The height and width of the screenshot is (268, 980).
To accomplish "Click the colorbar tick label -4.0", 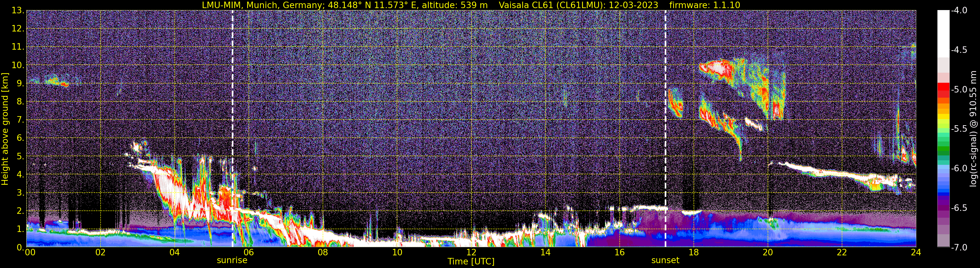I will (959, 10).
